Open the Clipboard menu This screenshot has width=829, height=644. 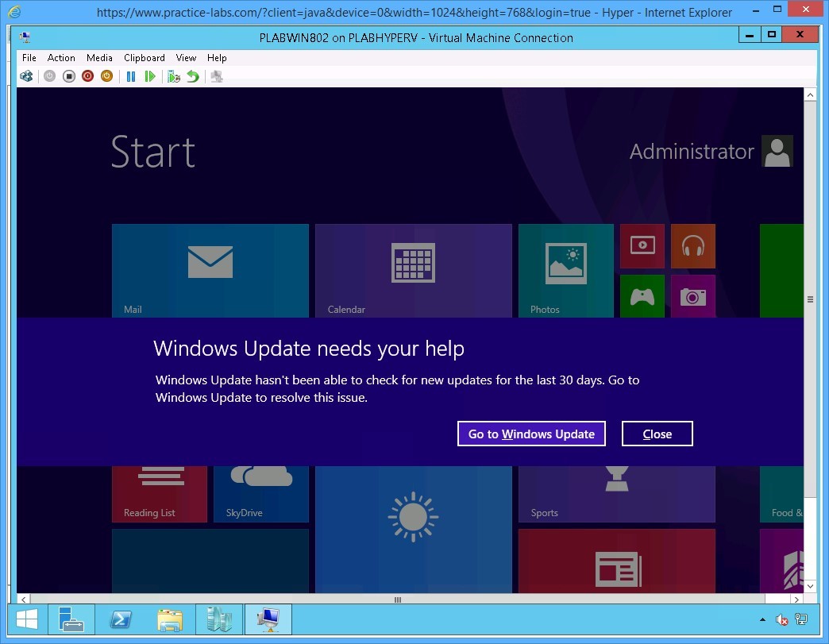[x=144, y=57]
